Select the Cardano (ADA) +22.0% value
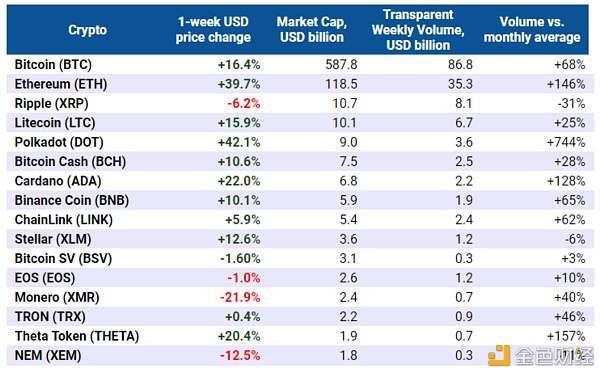This screenshot has width=600, height=372. 239,181
